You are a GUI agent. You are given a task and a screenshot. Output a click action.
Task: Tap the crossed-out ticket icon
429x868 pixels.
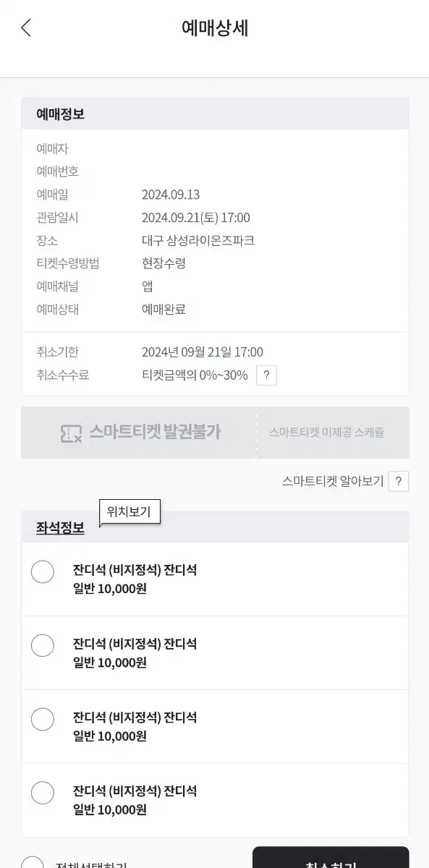(70, 433)
